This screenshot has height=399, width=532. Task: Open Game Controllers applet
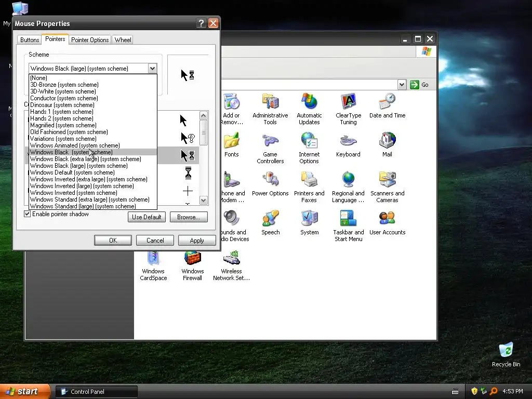270,148
